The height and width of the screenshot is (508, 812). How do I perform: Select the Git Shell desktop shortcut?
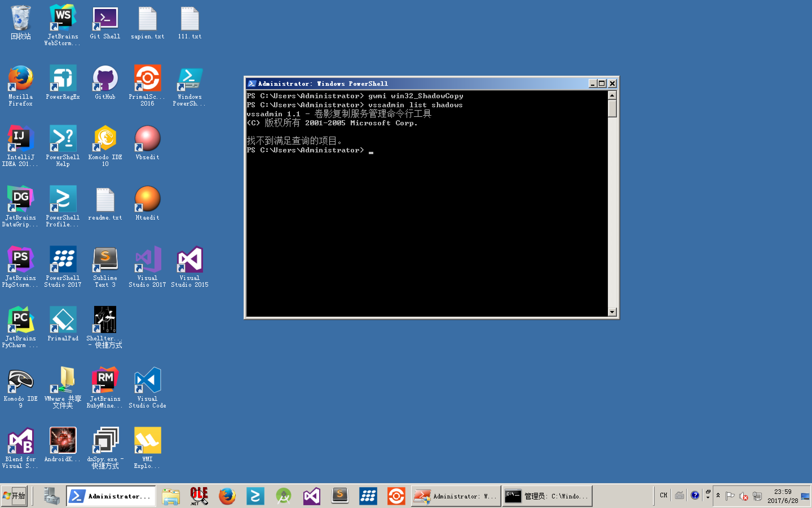tap(105, 23)
